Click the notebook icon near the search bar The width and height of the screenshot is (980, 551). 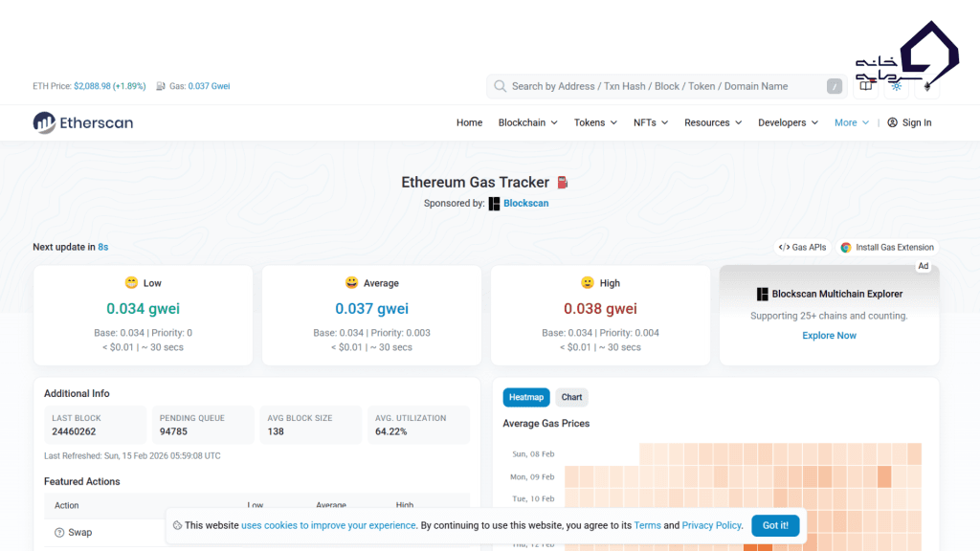click(865, 86)
